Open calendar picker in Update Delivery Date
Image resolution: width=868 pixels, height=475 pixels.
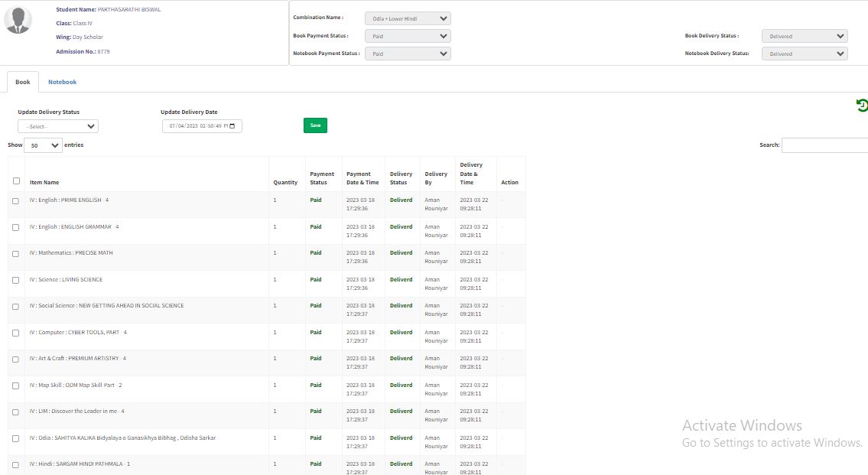pos(232,126)
